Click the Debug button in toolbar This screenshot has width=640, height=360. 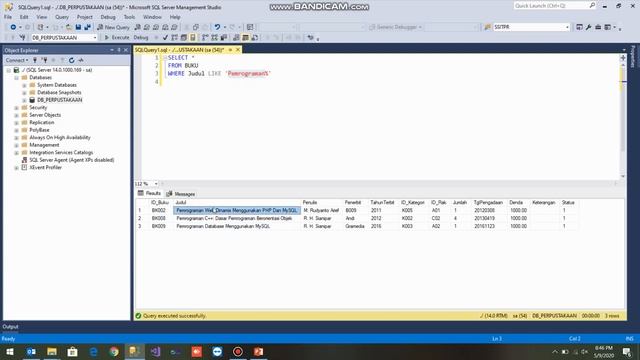tap(141, 38)
